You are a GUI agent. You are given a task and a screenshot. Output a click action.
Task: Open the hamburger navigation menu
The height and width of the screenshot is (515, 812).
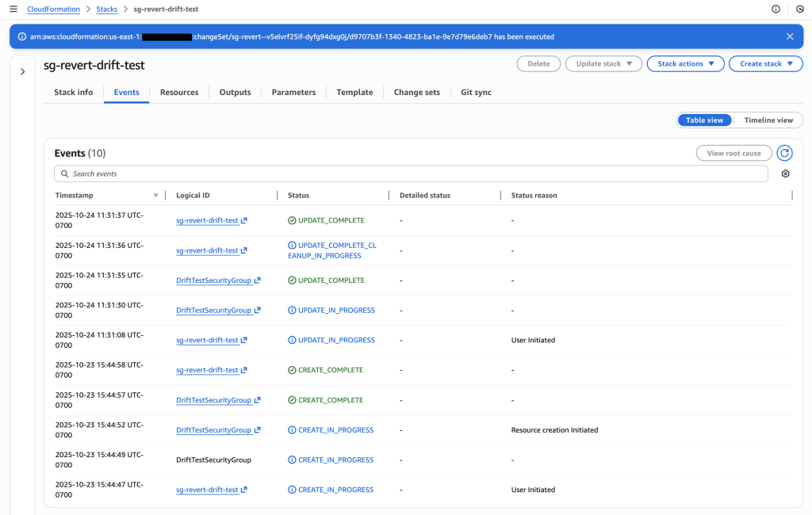13,9
